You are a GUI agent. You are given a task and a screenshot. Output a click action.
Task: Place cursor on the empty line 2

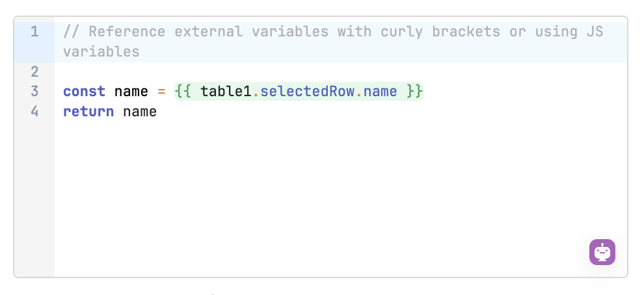click(x=341, y=72)
